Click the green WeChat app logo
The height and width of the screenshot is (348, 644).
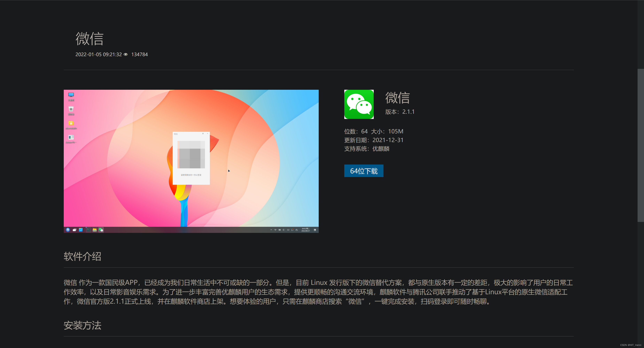click(x=359, y=104)
